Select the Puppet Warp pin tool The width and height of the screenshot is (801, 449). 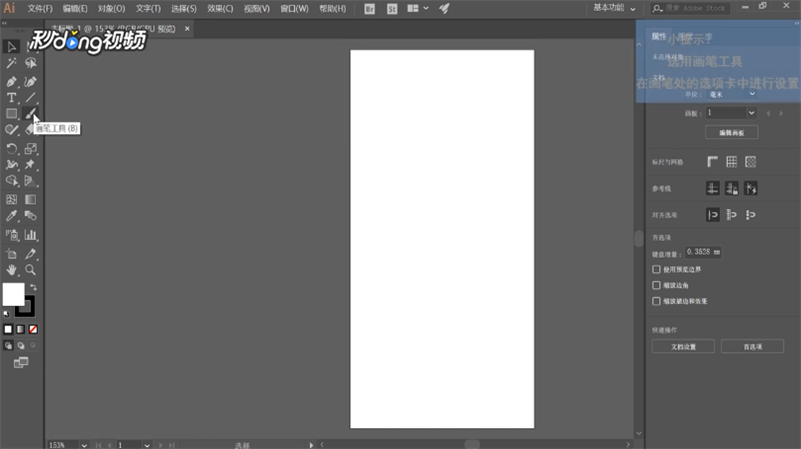(x=31, y=164)
